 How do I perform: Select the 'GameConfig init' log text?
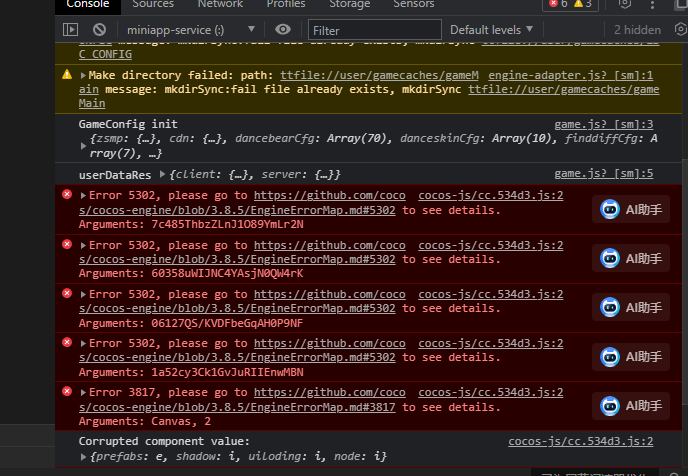(x=128, y=124)
